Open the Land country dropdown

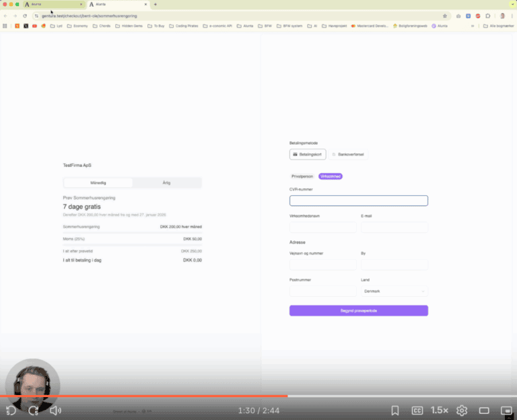coord(394,291)
